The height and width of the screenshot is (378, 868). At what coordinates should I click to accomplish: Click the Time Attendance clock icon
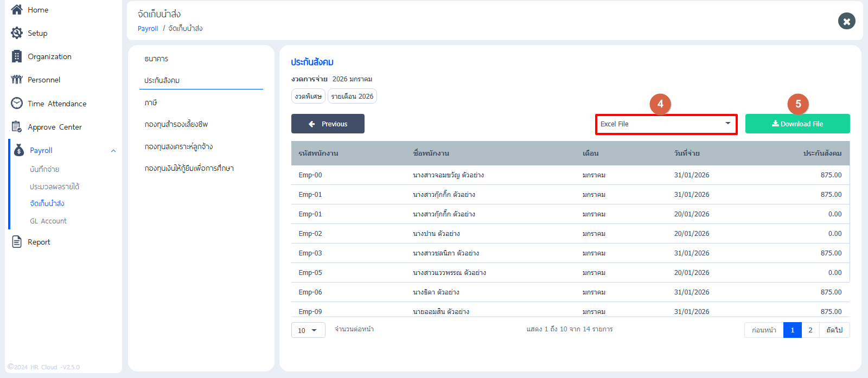(17, 103)
